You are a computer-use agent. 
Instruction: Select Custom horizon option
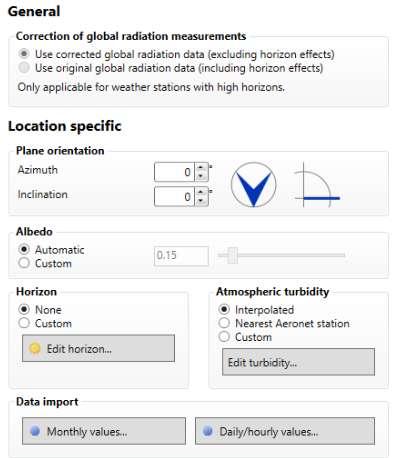point(24,323)
